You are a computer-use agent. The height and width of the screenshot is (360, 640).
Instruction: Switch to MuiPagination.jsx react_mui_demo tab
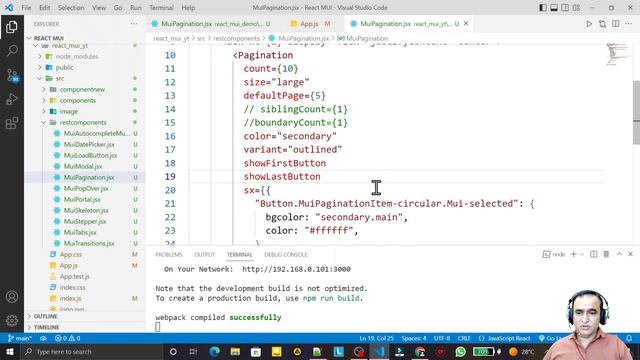[211, 24]
